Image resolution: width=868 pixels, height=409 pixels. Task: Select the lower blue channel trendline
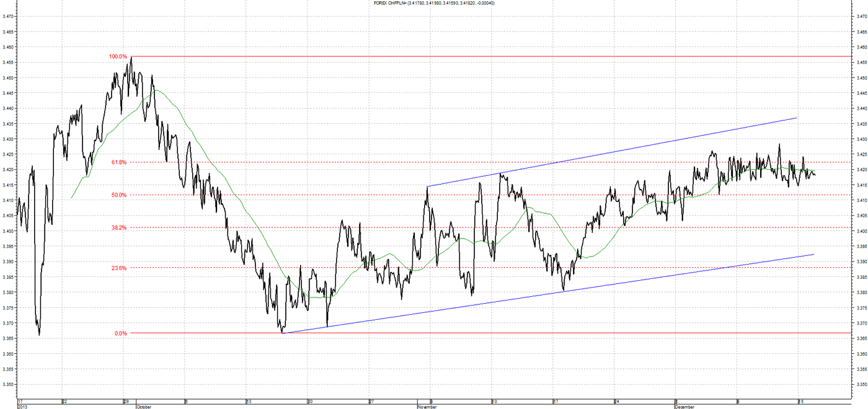point(547,293)
